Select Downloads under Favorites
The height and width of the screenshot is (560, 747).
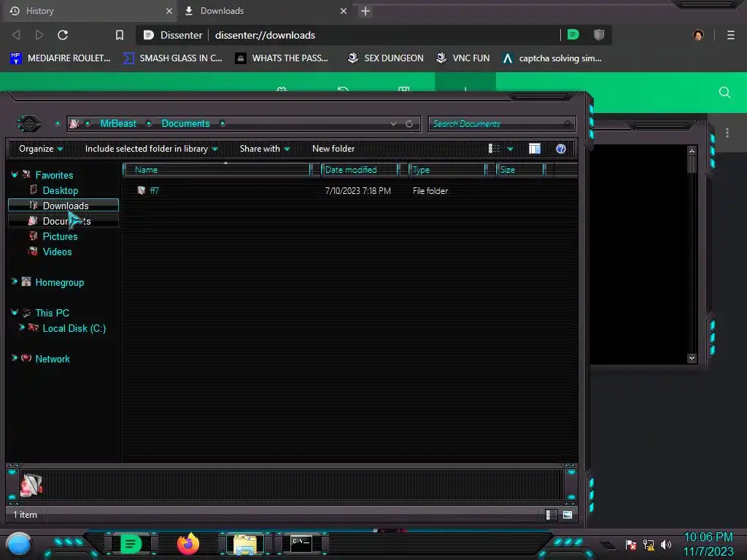click(63, 205)
